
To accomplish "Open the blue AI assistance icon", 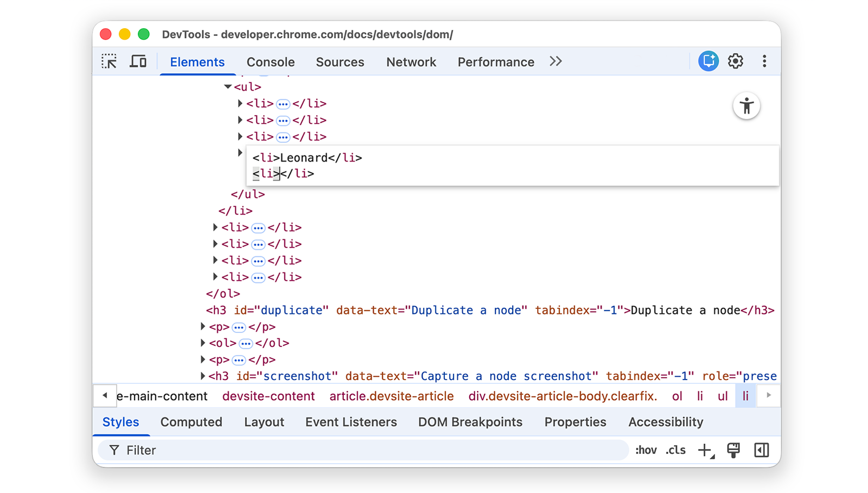I will click(708, 61).
